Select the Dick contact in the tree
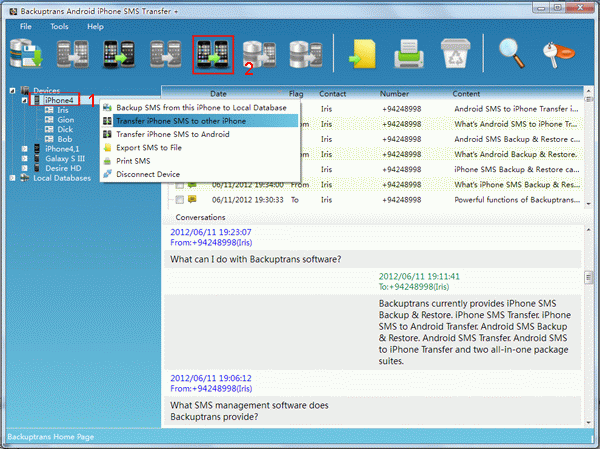Viewport: 600px width, 449px height. [65, 129]
